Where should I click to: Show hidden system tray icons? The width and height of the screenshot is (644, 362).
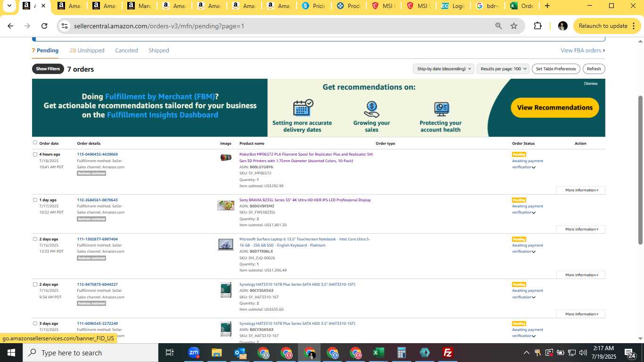[527, 353]
